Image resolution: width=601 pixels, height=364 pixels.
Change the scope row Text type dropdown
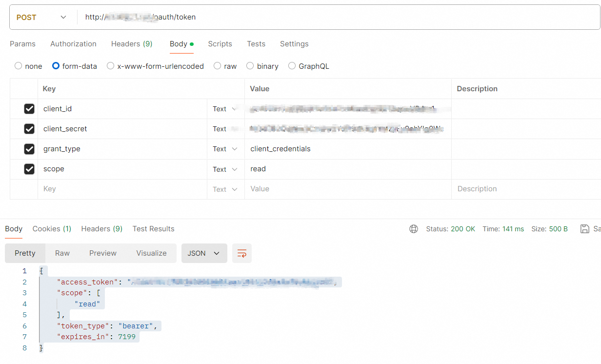(225, 169)
